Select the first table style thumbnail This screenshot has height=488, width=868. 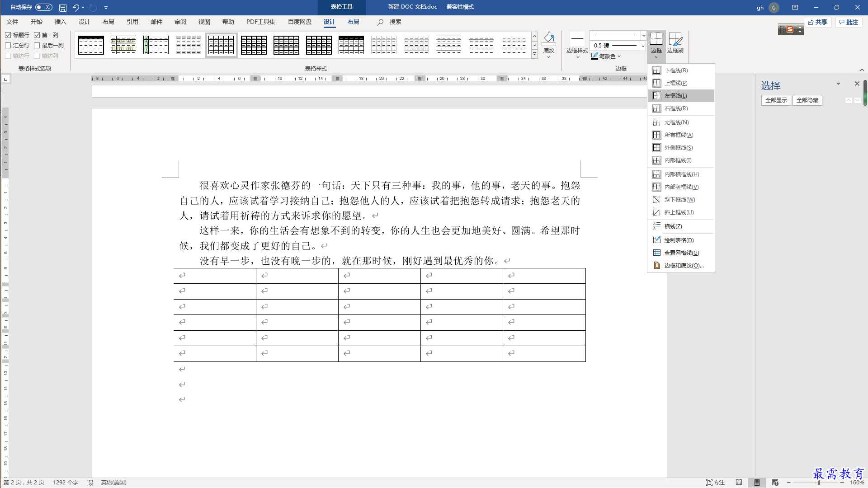click(91, 45)
